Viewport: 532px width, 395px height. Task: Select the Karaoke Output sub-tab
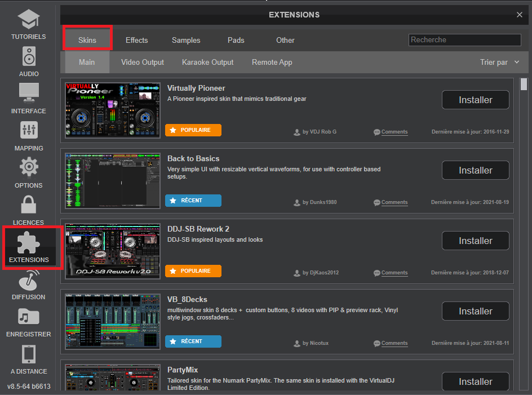[x=207, y=62]
